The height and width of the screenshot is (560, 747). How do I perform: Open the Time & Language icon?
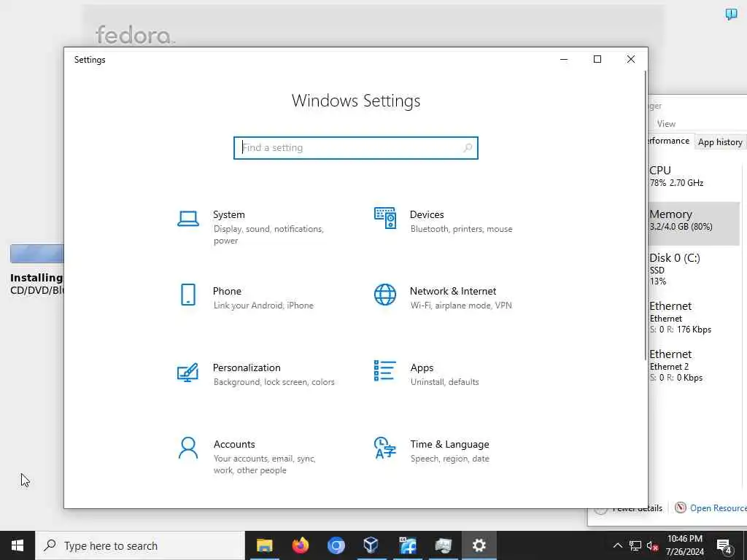pos(385,448)
